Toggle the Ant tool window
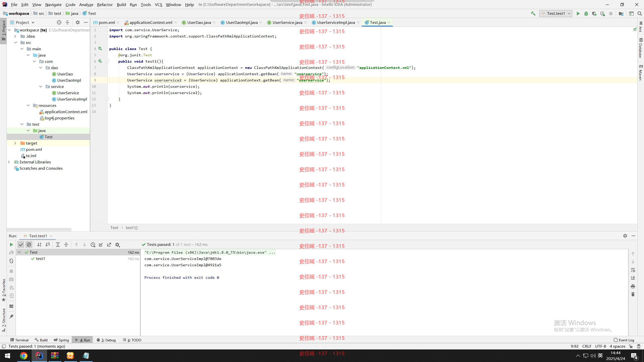 pos(640,26)
